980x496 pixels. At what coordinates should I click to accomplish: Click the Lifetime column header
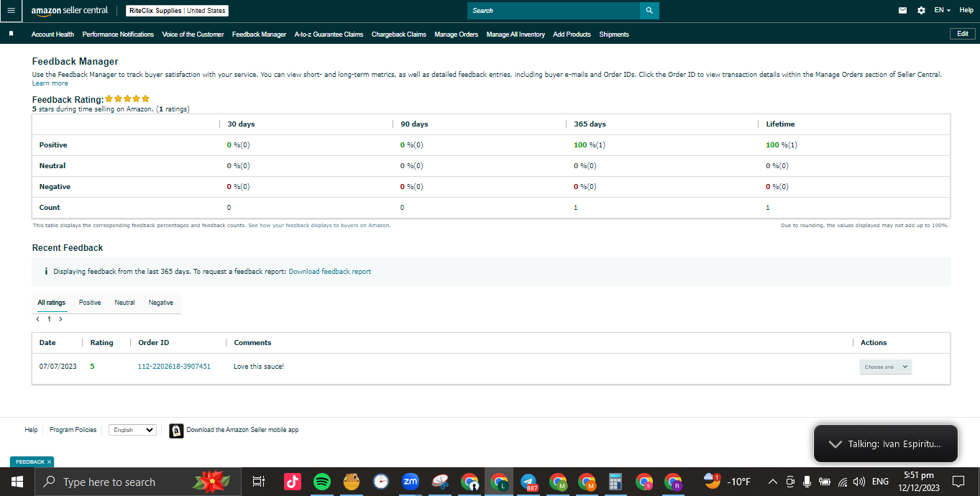780,124
